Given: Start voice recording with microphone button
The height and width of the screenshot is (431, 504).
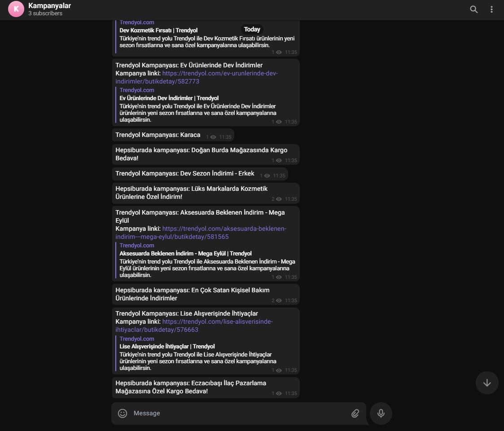Looking at the screenshot, I should (381, 413).
